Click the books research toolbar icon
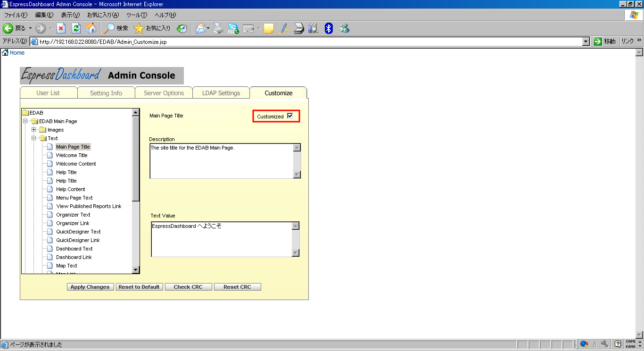Screen dimensions: 644x351 point(314,28)
